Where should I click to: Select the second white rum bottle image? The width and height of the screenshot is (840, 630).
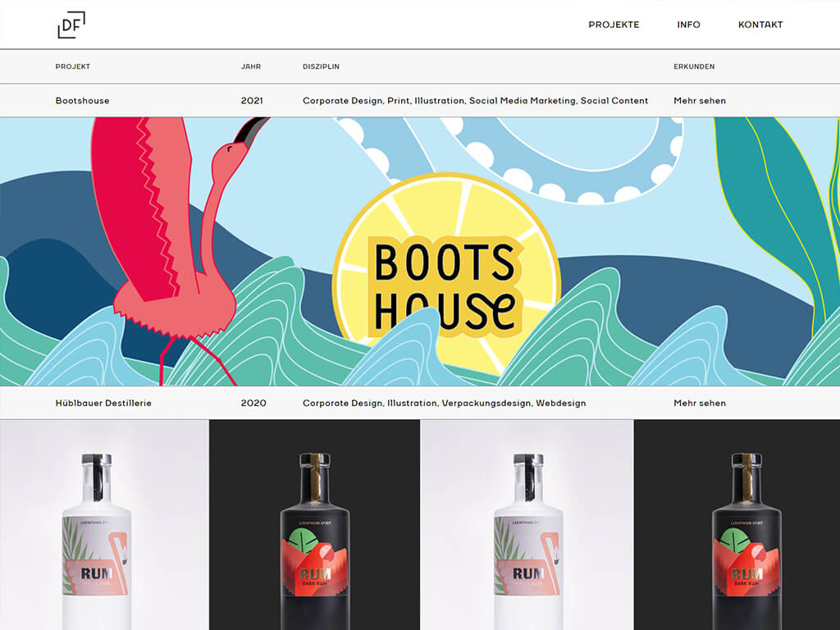coord(527,525)
